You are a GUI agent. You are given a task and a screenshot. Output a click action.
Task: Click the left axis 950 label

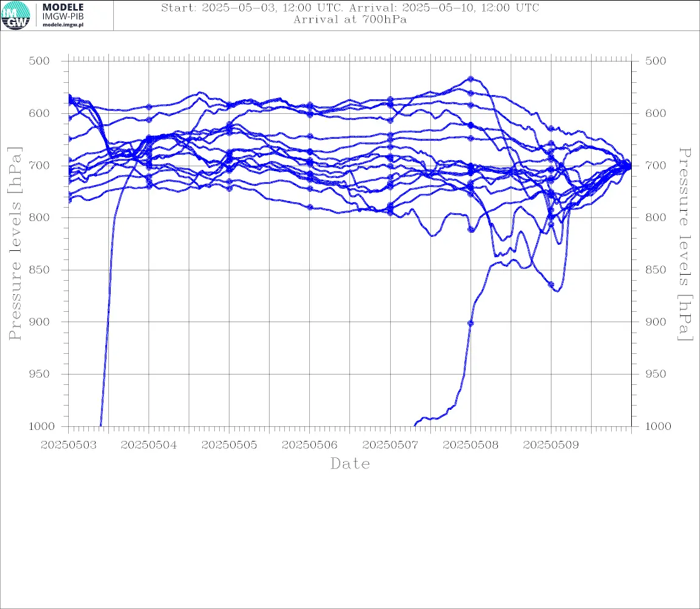pos(40,374)
